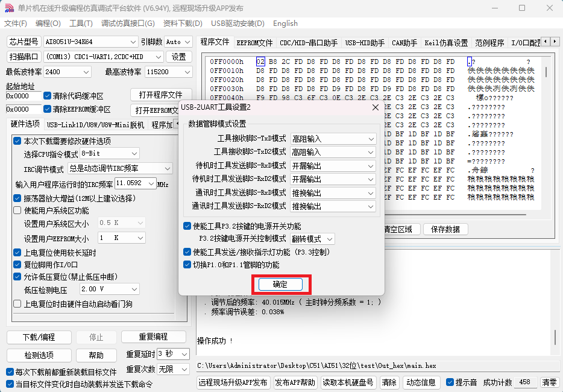Click 远程现场升级APP发布 button
Screen dimensions: 563x392
point(233,383)
